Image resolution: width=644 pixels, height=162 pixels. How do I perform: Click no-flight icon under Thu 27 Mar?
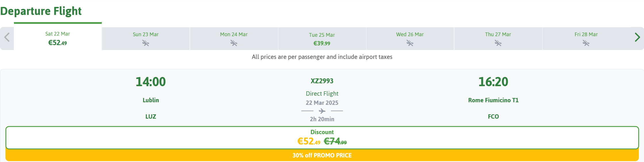click(x=498, y=43)
